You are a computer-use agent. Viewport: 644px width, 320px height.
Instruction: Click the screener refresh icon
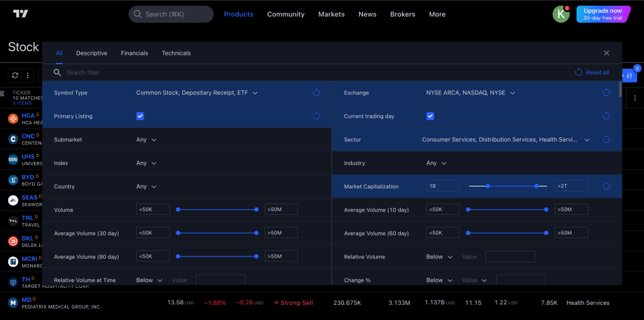coord(15,76)
